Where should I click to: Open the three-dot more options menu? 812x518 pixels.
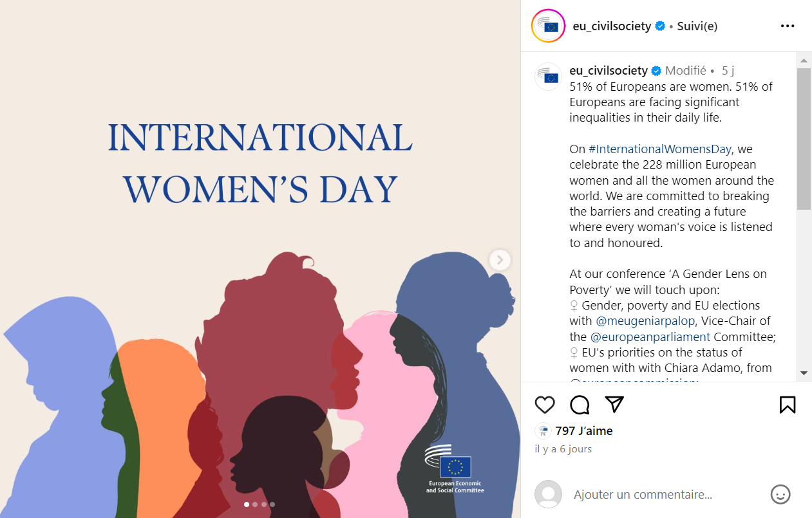coord(788,26)
